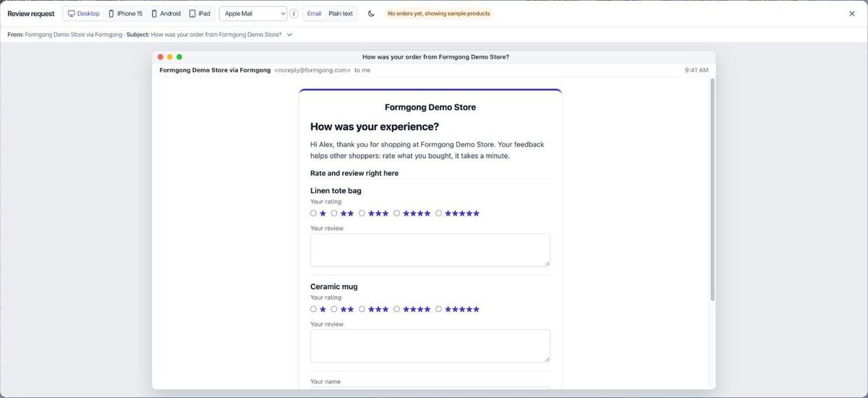Screen dimensions: 868x398
Task: Click the 'How was your experience?' heading
Action: tap(375, 127)
